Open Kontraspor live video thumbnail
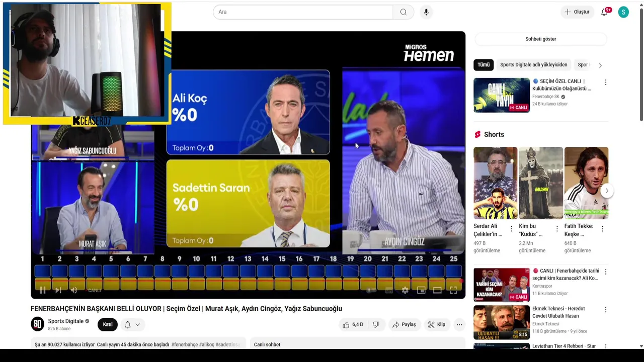The width and height of the screenshot is (644, 362). (502, 285)
